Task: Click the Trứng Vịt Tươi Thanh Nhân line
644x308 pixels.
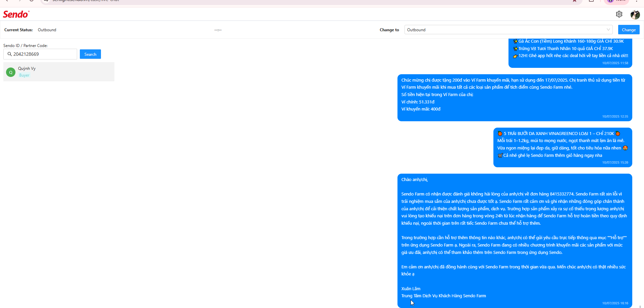Action: pyautogui.click(x=563, y=49)
